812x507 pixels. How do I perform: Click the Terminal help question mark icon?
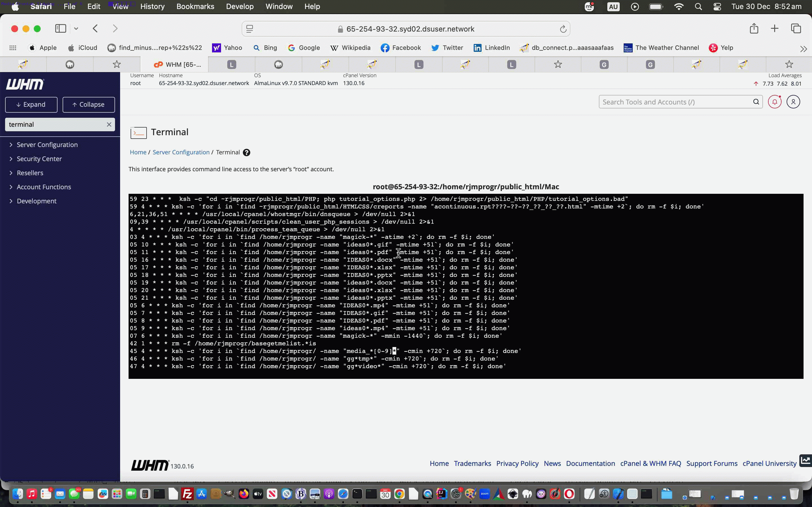pos(246,153)
